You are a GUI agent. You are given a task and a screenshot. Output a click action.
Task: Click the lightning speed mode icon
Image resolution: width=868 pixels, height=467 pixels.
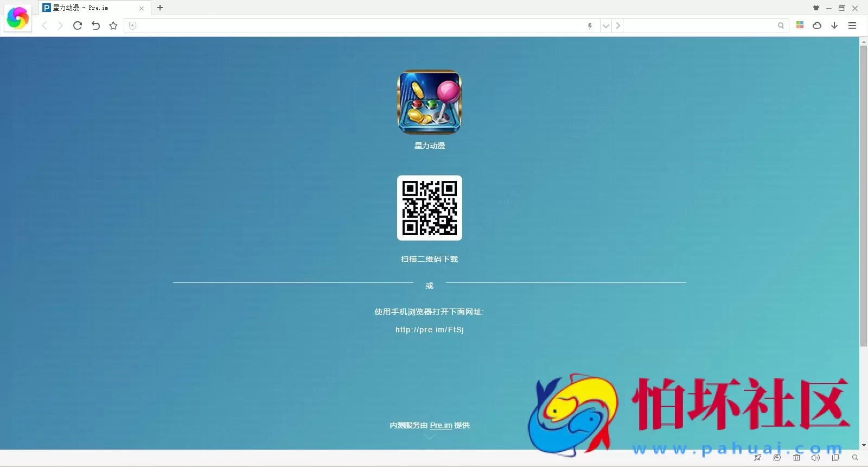click(590, 26)
